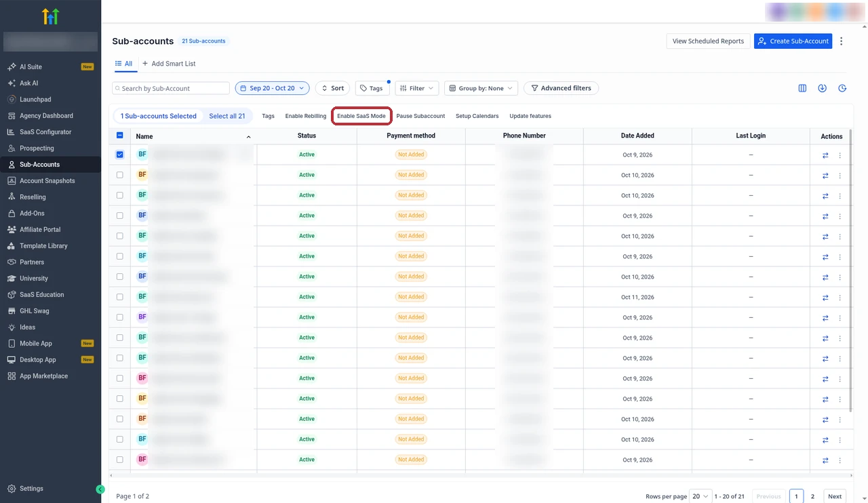Uncheck the first row's checked checkbox
This screenshot has width=868, height=503.
click(x=120, y=155)
